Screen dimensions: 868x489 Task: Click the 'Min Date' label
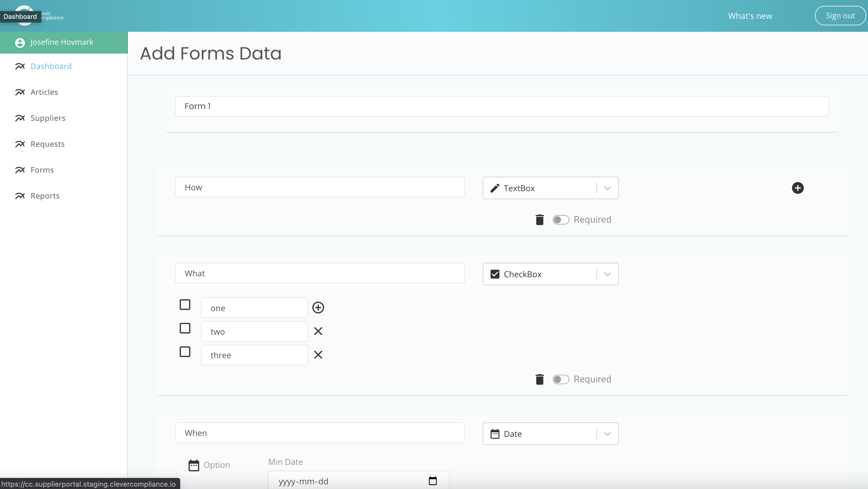coord(286,462)
